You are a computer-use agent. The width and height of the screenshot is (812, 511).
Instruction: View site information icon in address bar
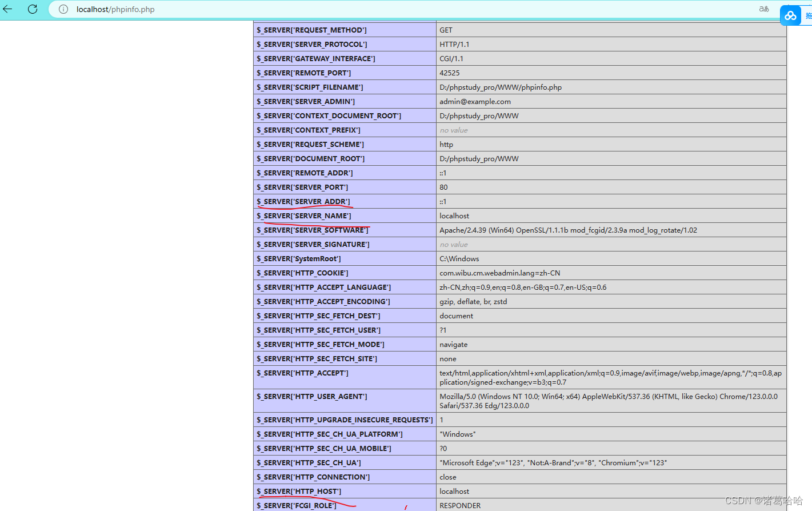coord(63,9)
